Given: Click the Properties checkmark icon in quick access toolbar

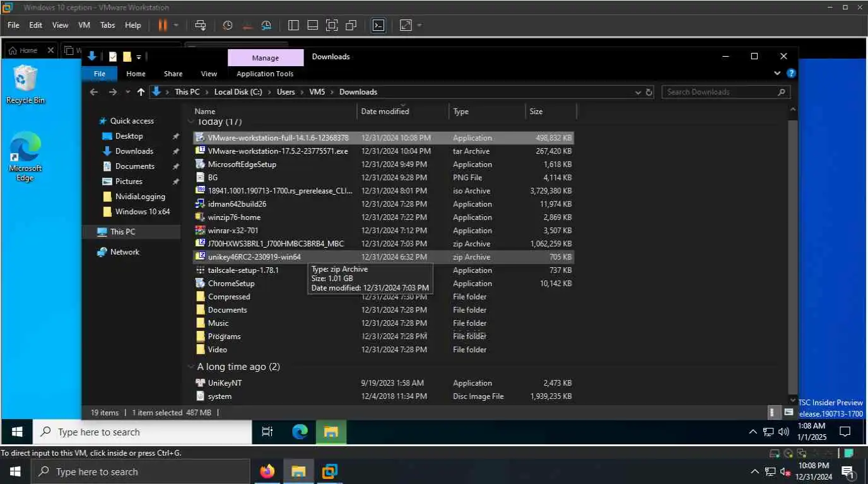Looking at the screenshot, I should [113, 57].
